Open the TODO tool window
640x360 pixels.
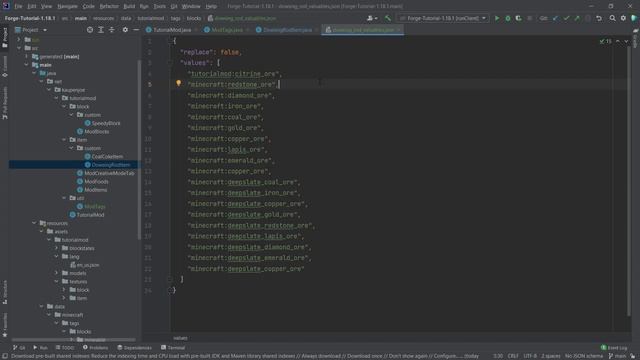[65, 348]
